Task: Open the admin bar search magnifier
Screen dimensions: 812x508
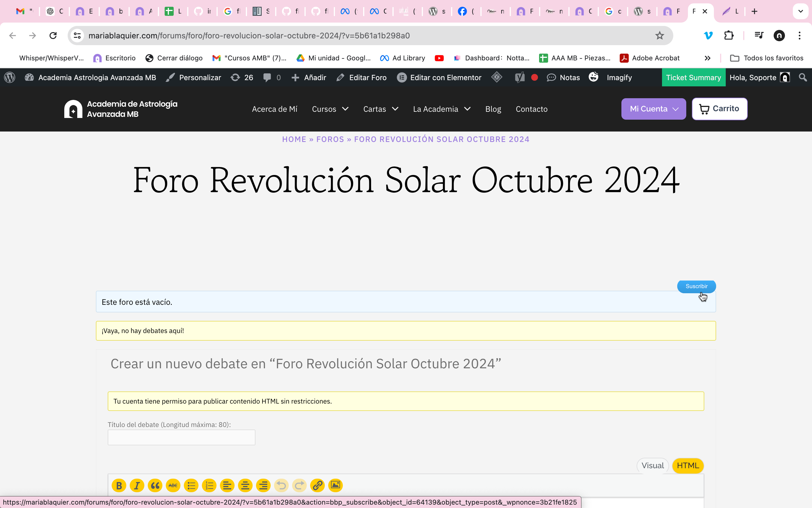Action: (803, 78)
